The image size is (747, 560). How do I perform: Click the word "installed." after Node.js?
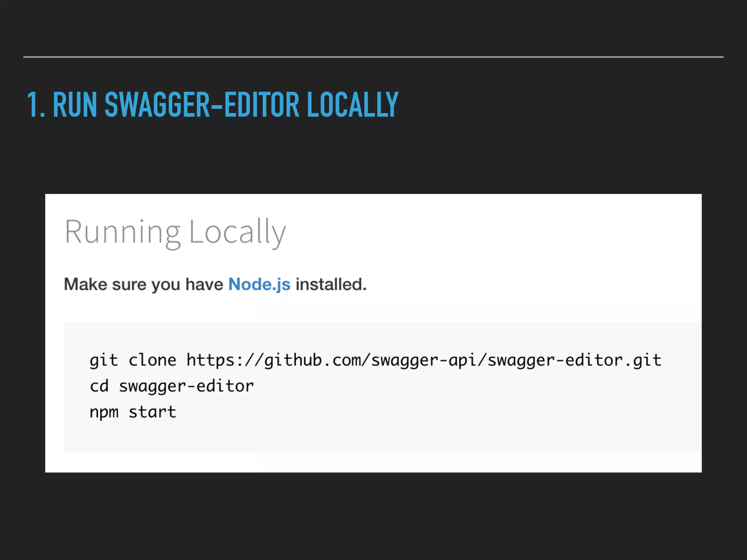pos(331,285)
